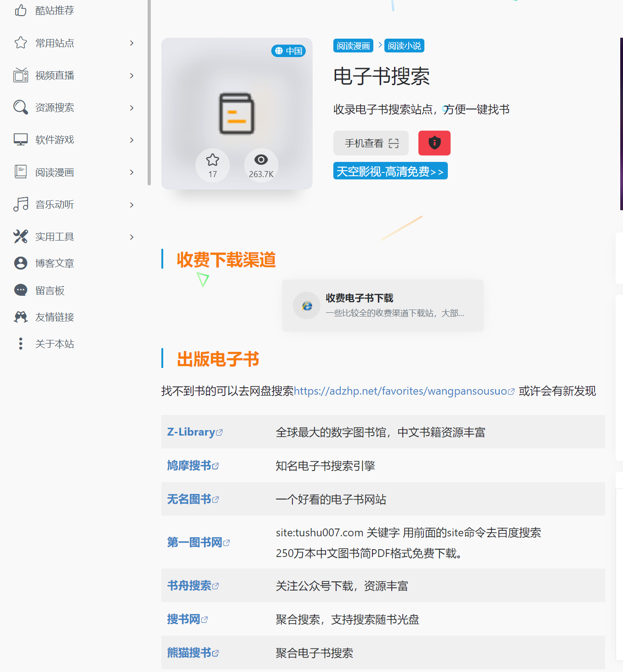Click the magnifier icon for 资源搜索

coord(21,107)
